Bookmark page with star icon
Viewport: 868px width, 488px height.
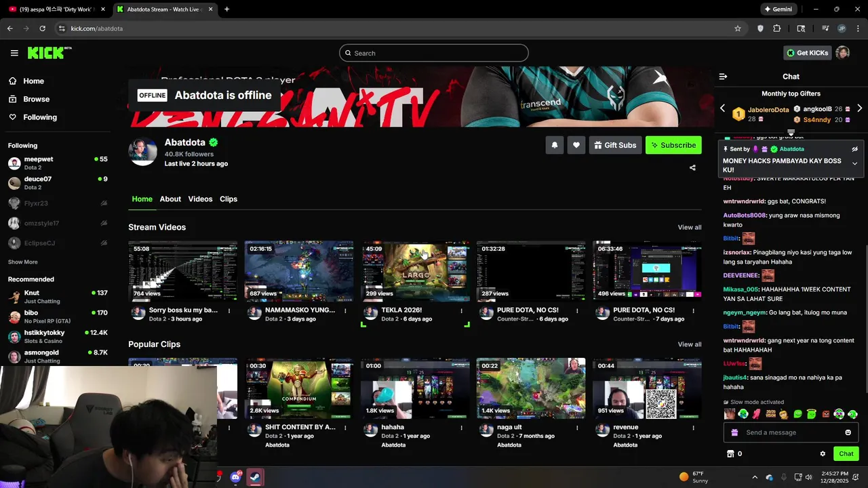point(738,28)
